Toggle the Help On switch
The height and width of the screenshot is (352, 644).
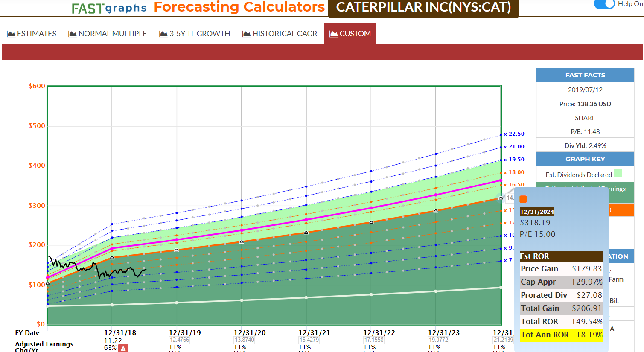pos(604,4)
